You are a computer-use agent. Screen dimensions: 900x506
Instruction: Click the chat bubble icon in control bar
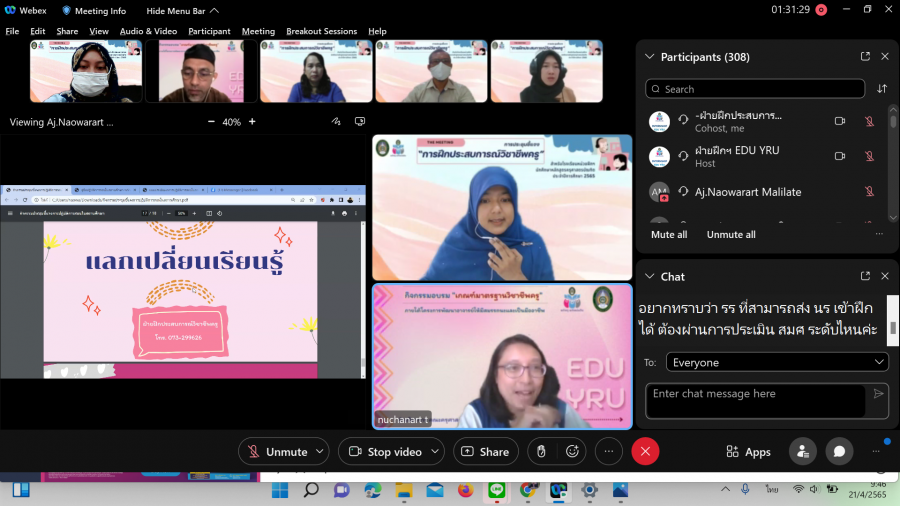click(x=839, y=452)
